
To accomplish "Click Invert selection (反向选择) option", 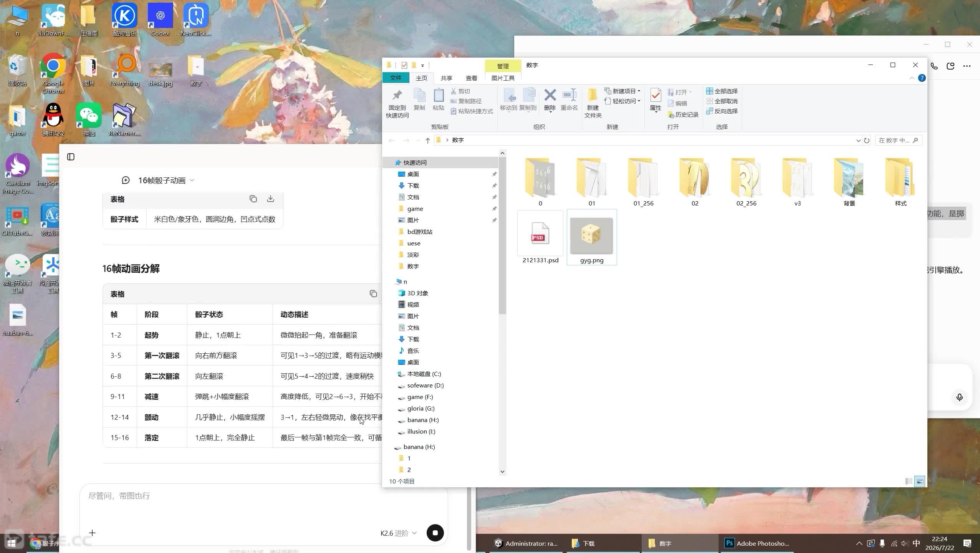I will [722, 111].
